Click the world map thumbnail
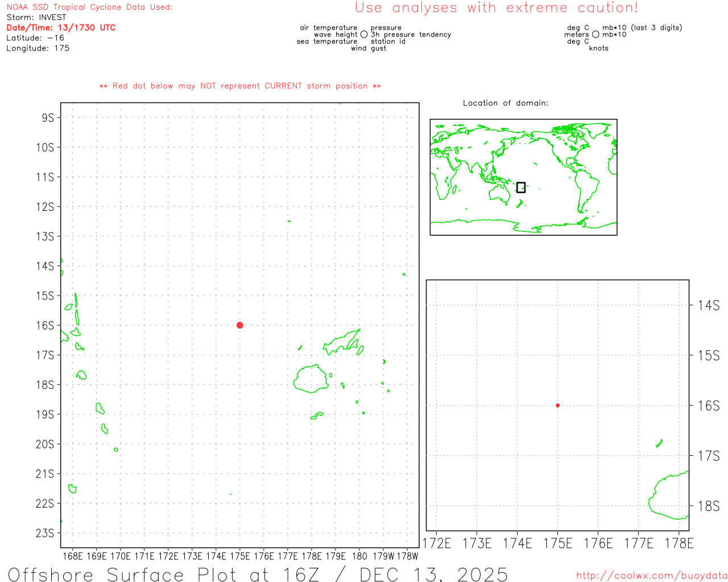 (523, 177)
